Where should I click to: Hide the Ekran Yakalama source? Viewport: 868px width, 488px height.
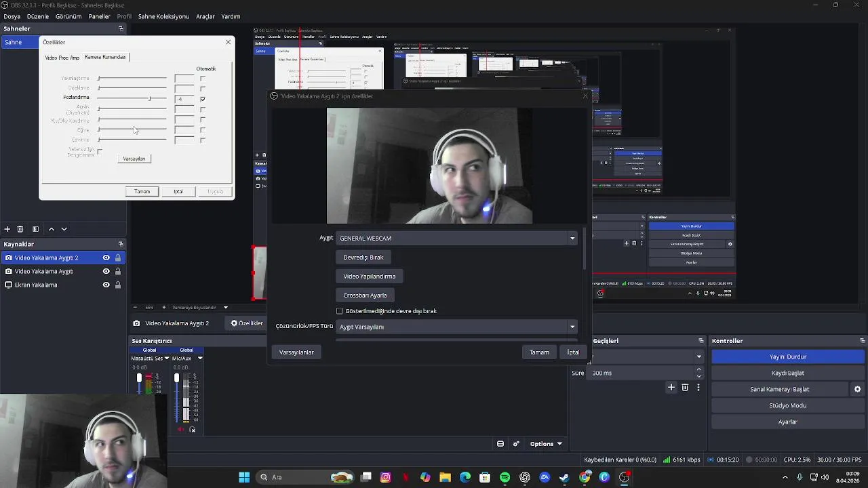coord(106,285)
